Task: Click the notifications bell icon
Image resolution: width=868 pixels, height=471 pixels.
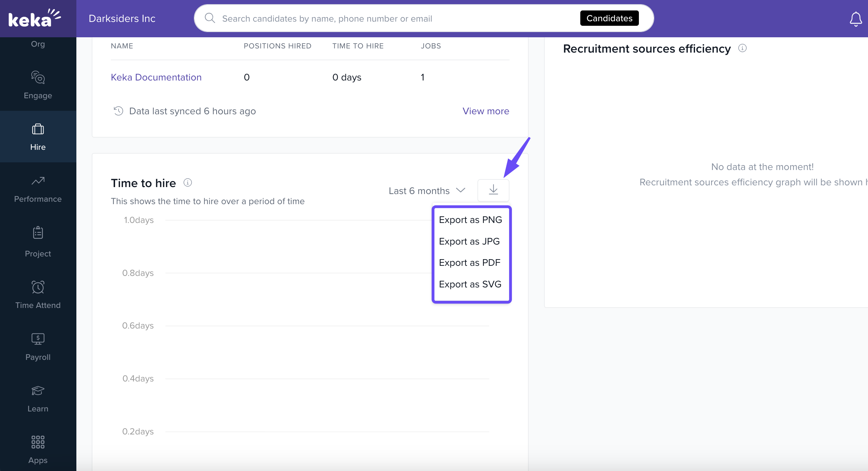Action: coord(855,19)
